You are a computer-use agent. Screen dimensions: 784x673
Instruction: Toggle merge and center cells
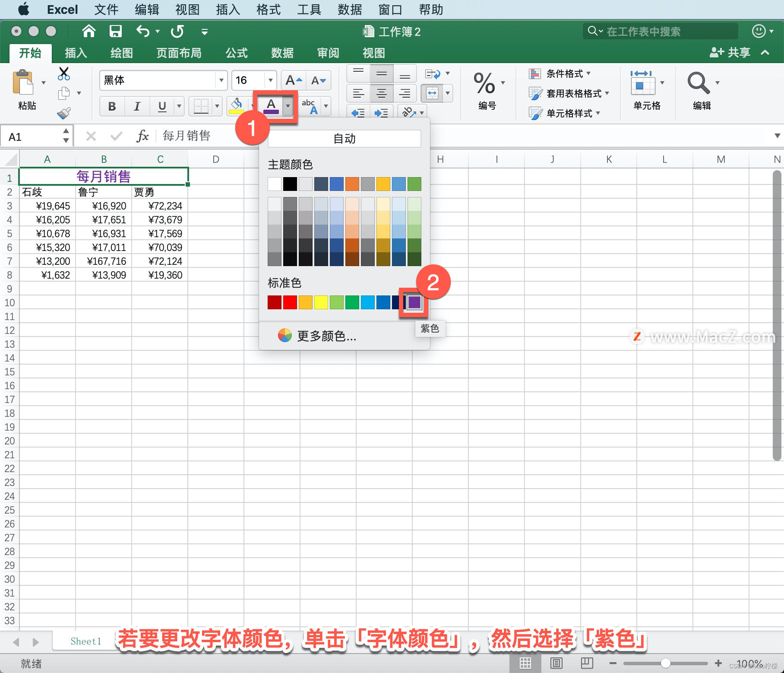pos(432,93)
